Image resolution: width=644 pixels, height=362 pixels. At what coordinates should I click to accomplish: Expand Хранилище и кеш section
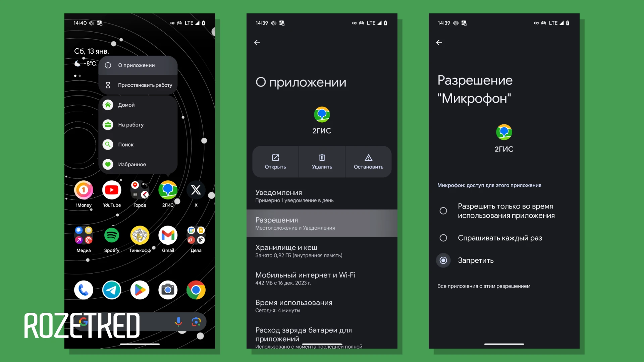322,251
